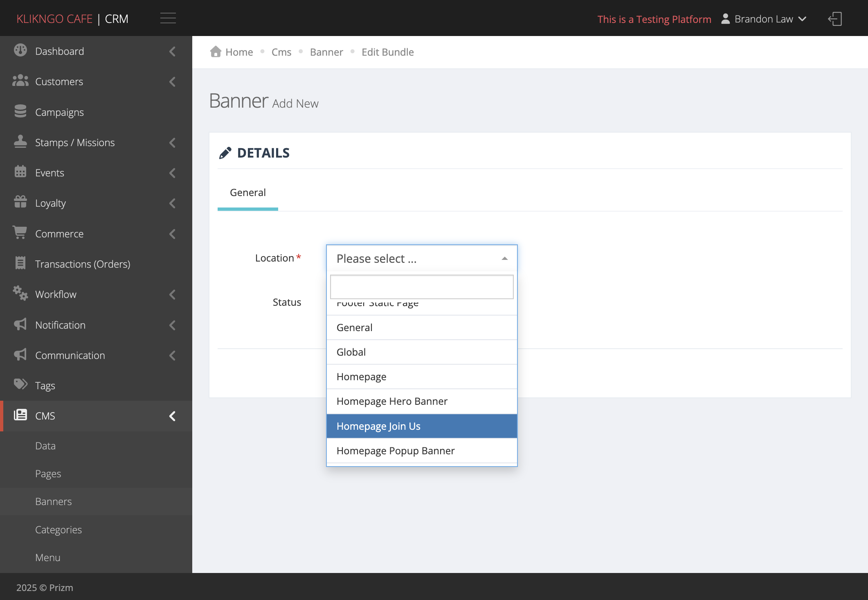Click the Commerce cart icon

coord(20,232)
